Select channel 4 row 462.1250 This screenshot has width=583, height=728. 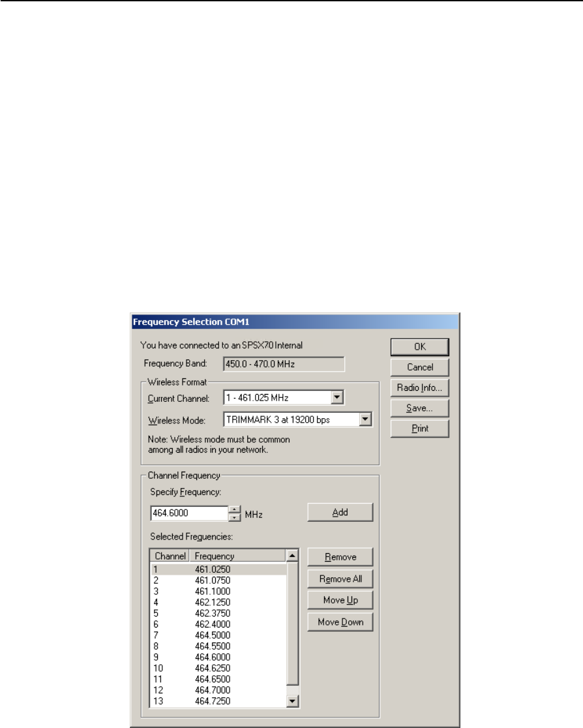218,602
